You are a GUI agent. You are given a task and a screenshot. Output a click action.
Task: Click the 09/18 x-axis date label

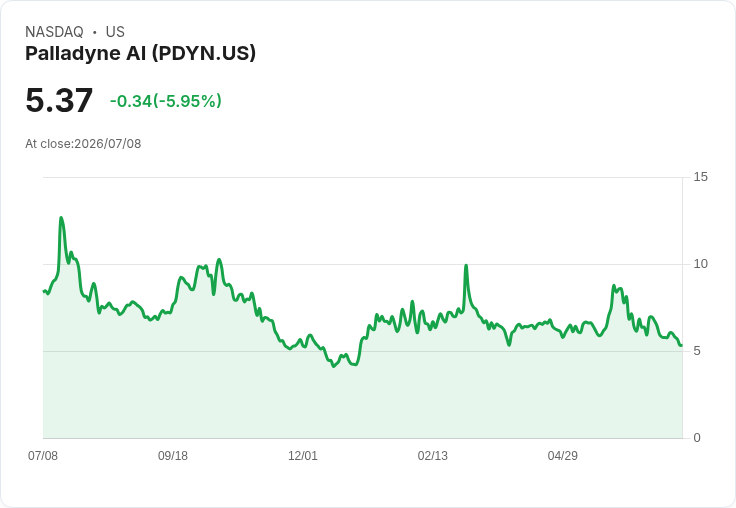click(173, 455)
